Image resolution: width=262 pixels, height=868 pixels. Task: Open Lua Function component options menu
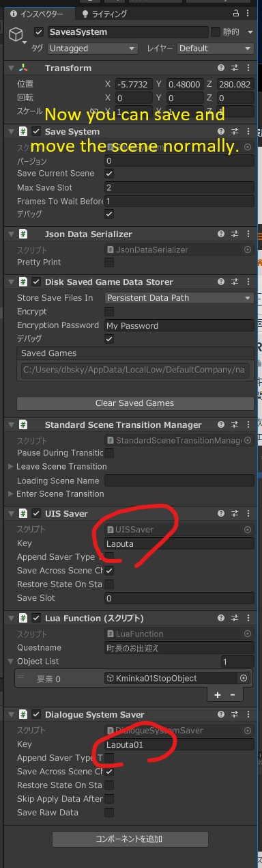click(x=247, y=618)
